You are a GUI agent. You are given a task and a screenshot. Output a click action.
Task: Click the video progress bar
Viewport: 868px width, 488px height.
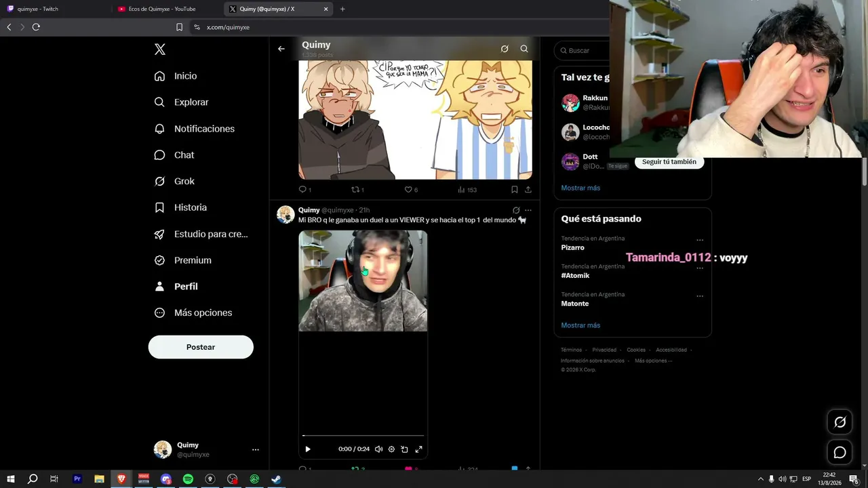coord(363,436)
